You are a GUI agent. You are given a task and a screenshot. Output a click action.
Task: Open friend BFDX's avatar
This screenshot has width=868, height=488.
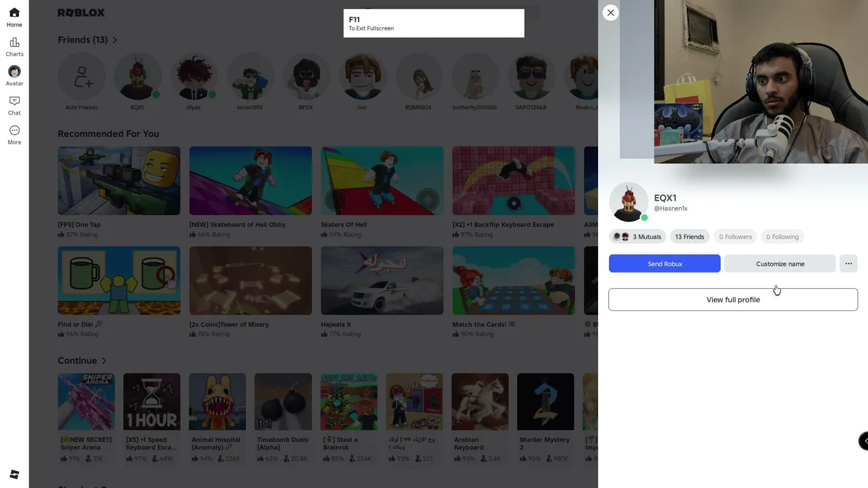[x=306, y=77]
